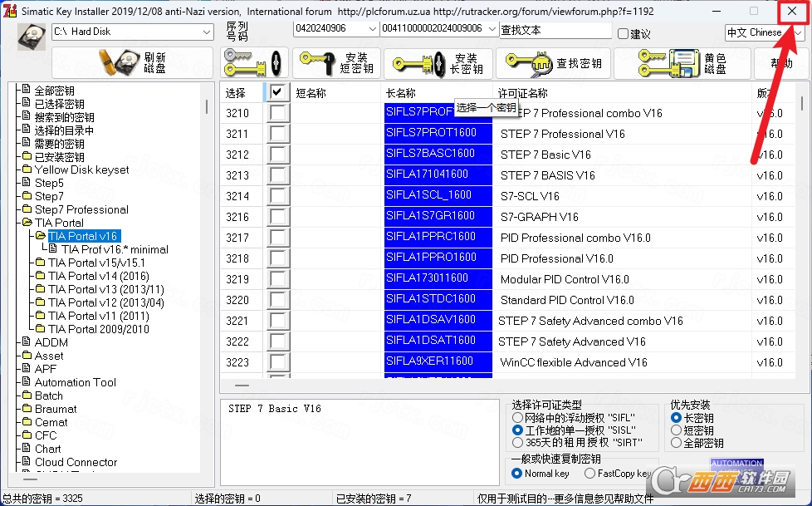Open TIA Portal v15/v15.1 folder
The height and width of the screenshot is (506, 812).
click(x=96, y=263)
